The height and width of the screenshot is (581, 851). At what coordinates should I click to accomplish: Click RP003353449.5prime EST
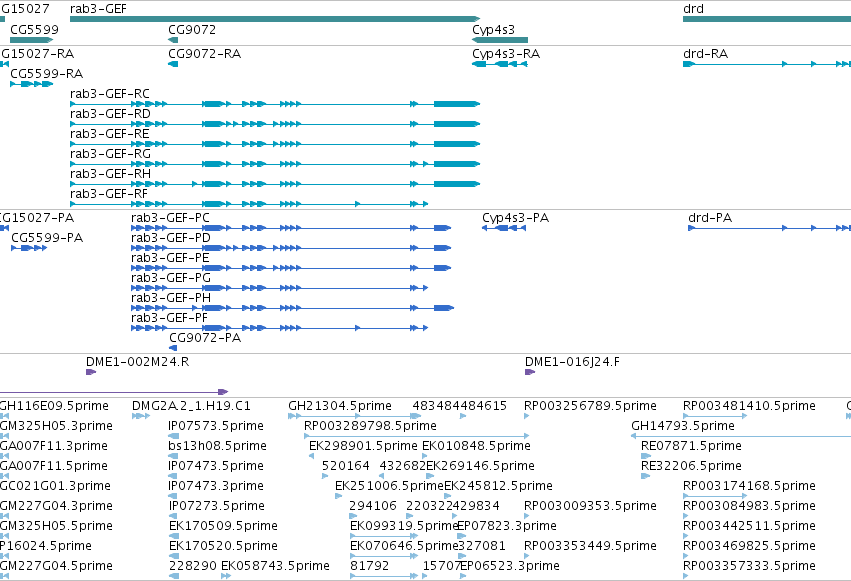click(x=527, y=557)
